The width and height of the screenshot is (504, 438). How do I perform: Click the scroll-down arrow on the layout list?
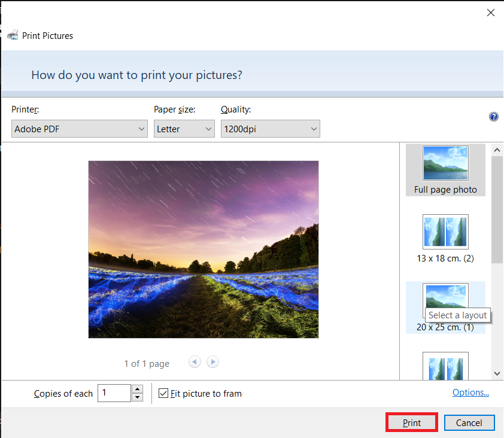coord(497,373)
